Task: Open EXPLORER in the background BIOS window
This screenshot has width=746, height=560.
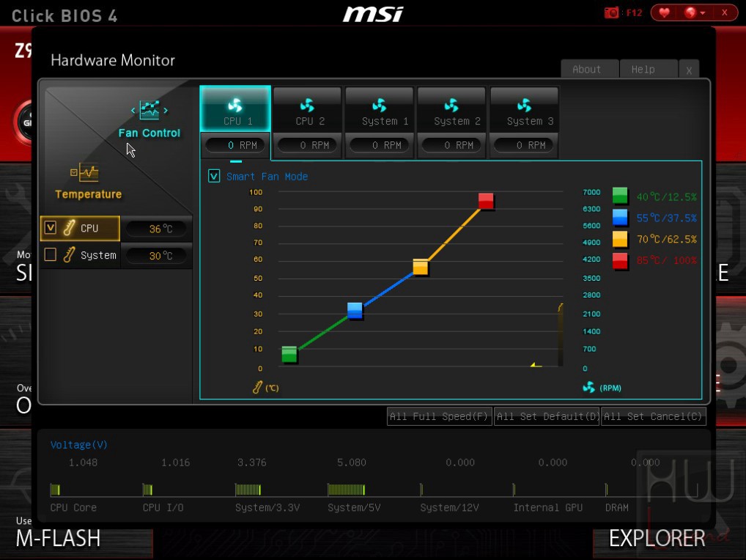Action: click(x=657, y=538)
